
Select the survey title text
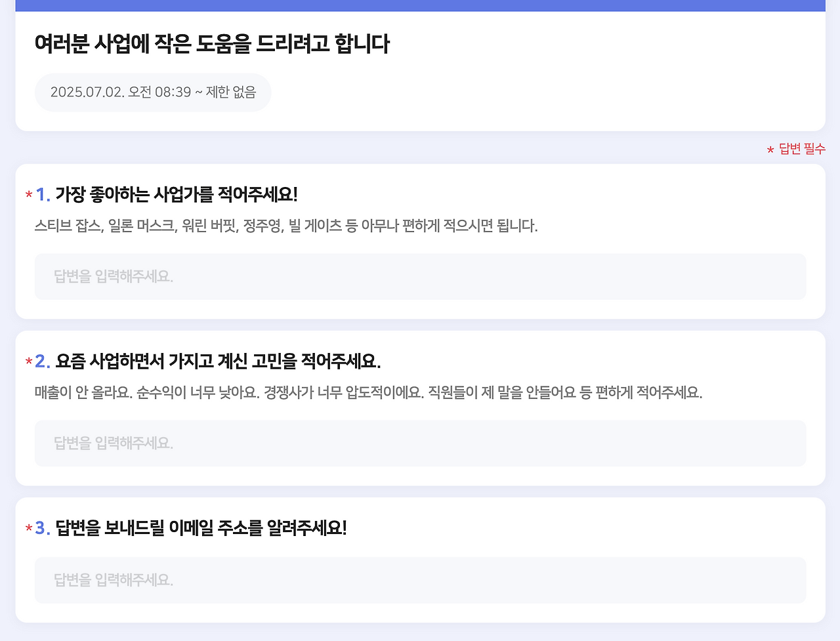(x=212, y=45)
